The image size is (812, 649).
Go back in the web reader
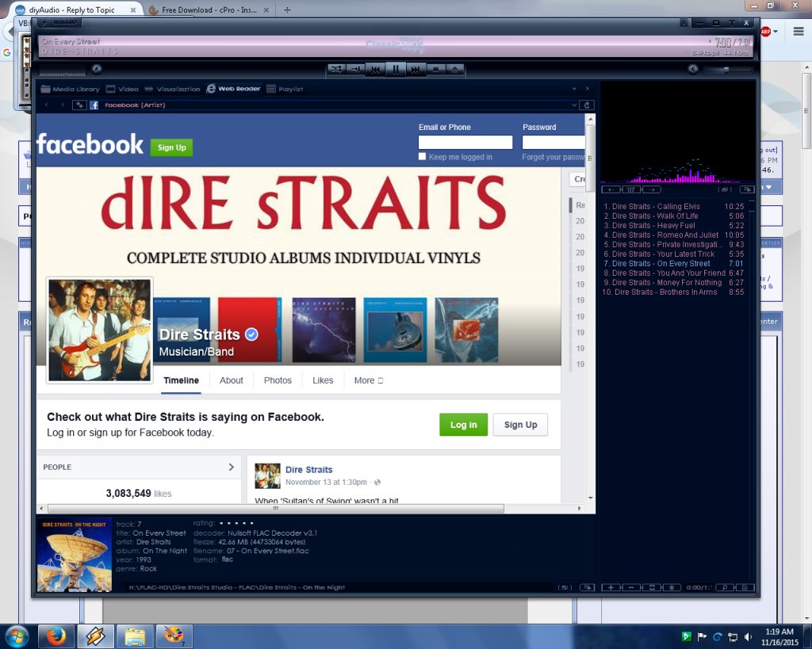(47, 105)
